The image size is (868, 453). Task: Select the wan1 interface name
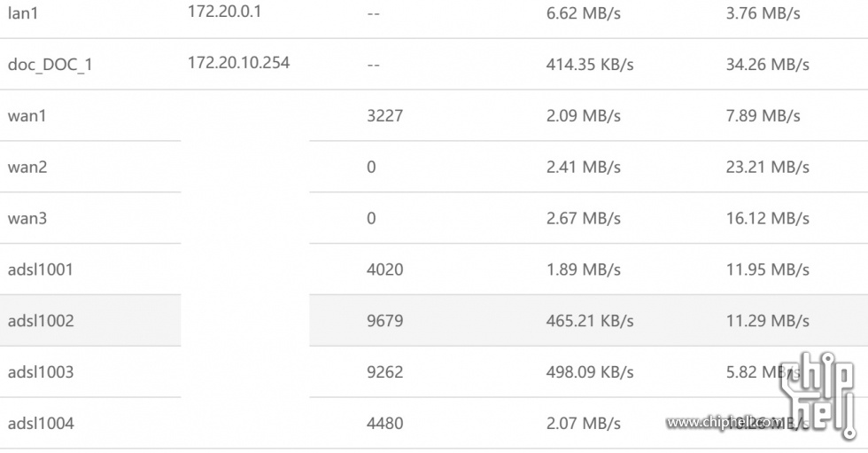click(27, 116)
